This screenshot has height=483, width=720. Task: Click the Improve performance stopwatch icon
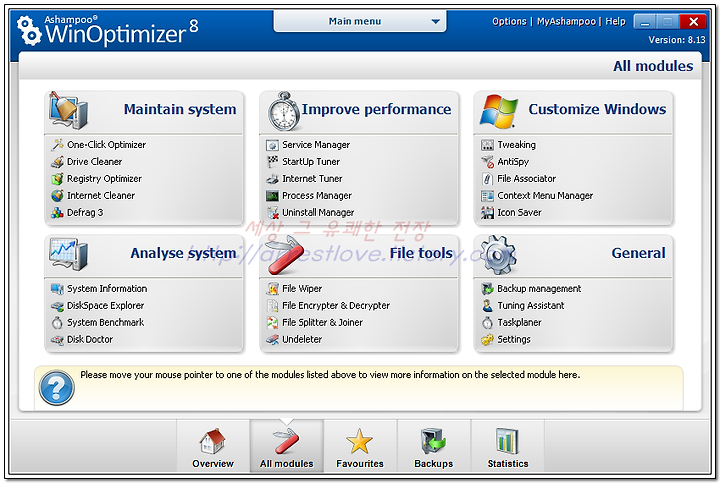[284, 112]
